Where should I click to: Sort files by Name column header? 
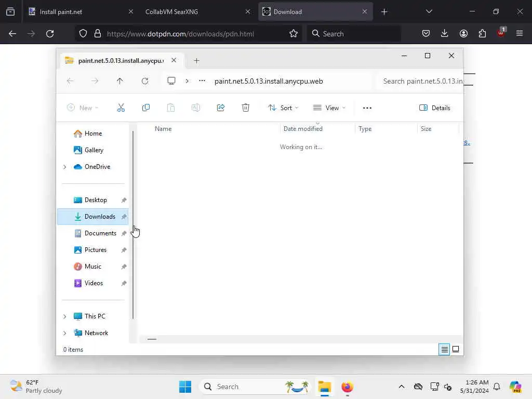[x=163, y=129]
